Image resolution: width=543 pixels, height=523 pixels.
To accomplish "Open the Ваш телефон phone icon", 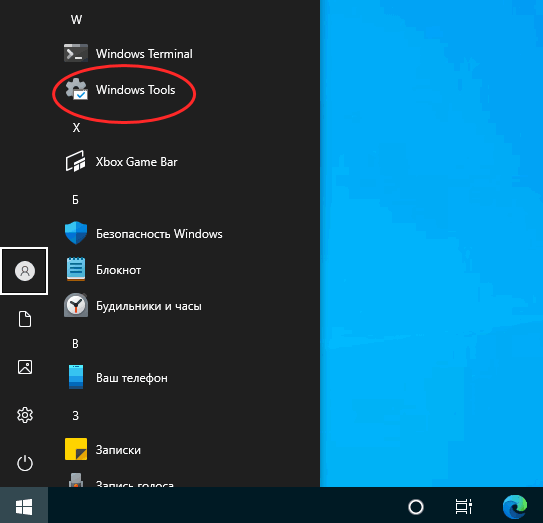I will point(76,377).
